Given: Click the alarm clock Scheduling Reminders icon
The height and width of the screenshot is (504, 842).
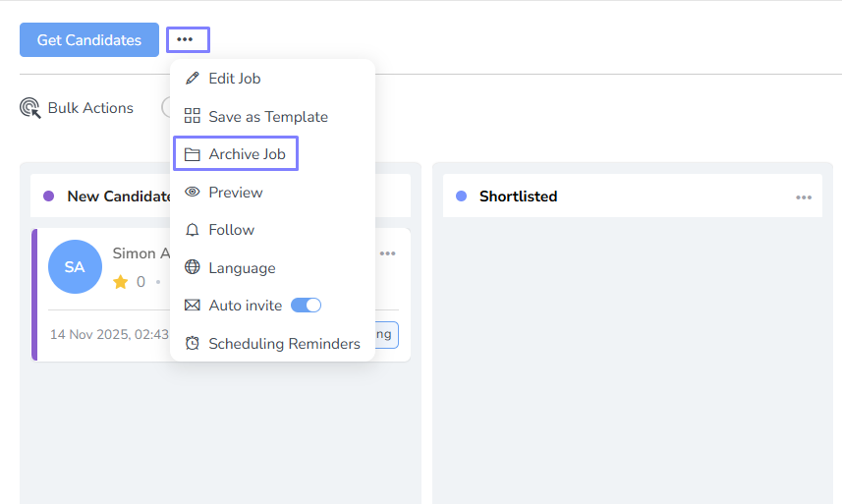Looking at the screenshot, I should [193, 343].
